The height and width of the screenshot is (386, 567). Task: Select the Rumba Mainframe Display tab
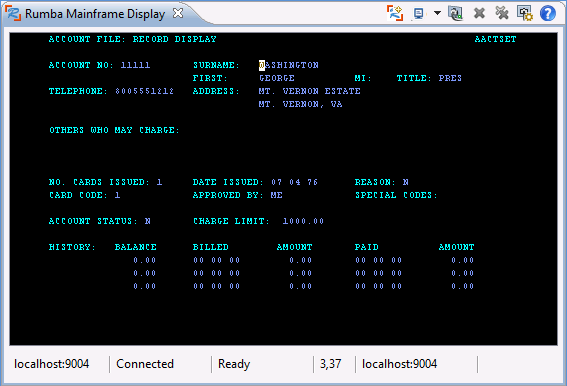[x=95, y=14]
